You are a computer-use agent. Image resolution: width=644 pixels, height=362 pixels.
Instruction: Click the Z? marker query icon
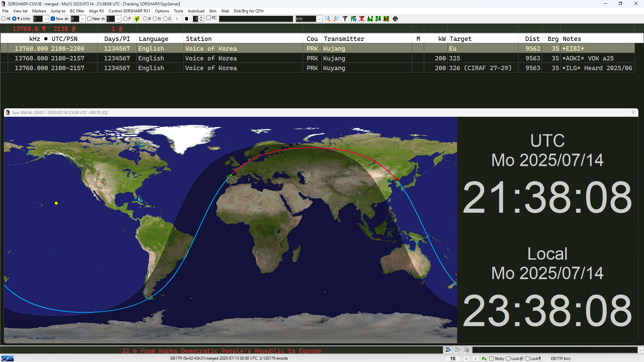pos(457,350)
